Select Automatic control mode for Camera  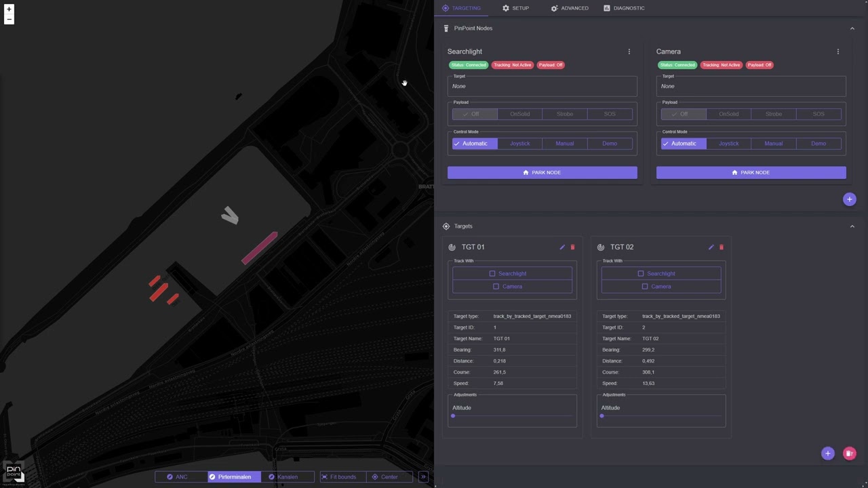point(684,144)
